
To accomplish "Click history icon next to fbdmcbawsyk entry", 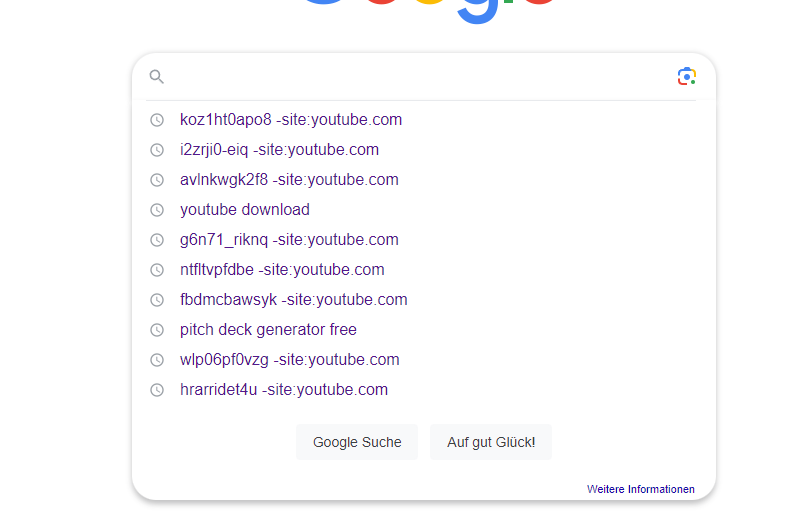I will click(156, 300).
